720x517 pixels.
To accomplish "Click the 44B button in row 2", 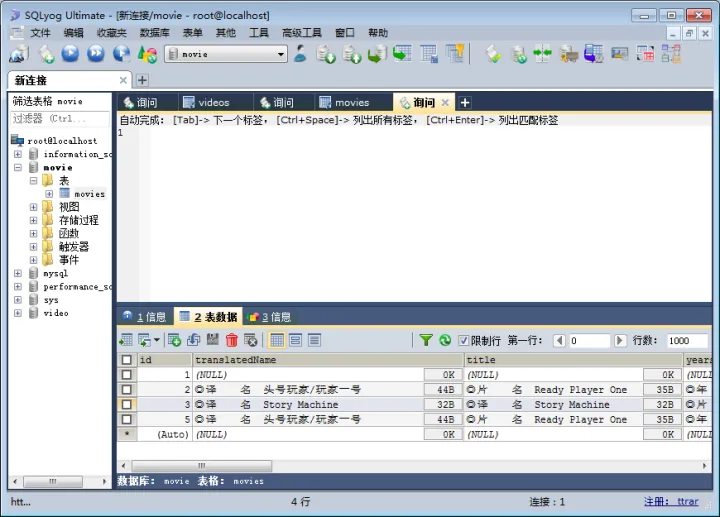I will point(446,390).
